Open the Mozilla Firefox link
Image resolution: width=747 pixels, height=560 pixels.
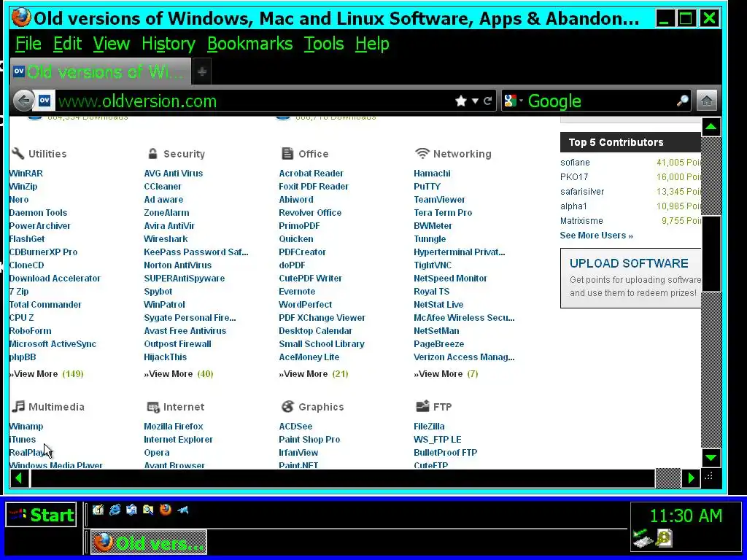[174, 426]
